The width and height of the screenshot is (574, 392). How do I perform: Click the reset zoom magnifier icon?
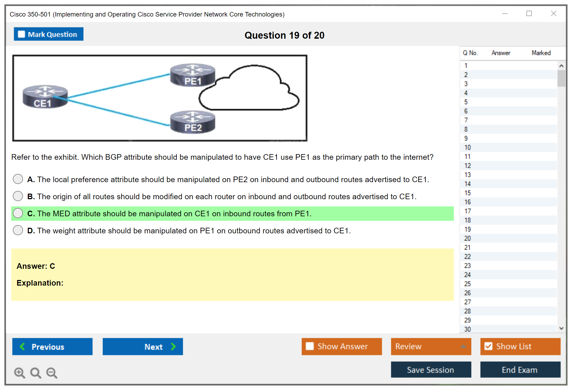tap(36, 373)
